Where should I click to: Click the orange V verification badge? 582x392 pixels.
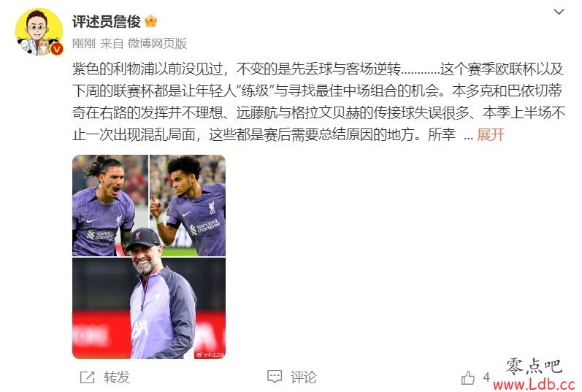click(x=57, y=49)
